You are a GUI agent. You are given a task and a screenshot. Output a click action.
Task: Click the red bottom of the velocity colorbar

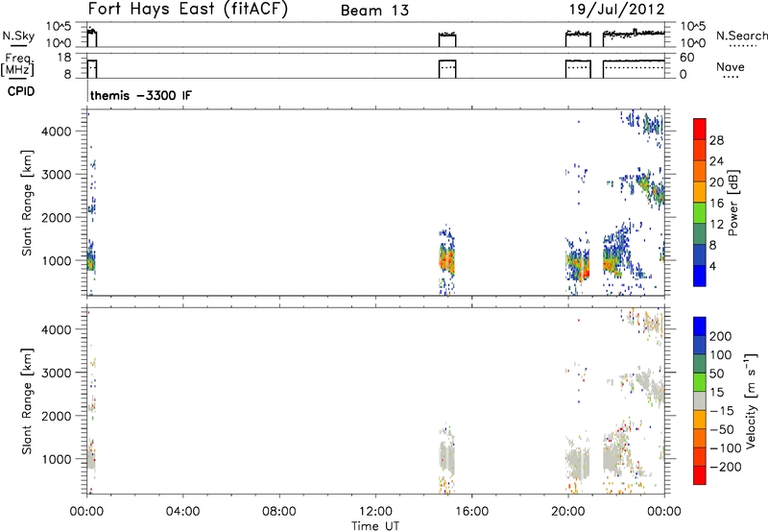tap(700, 475)
